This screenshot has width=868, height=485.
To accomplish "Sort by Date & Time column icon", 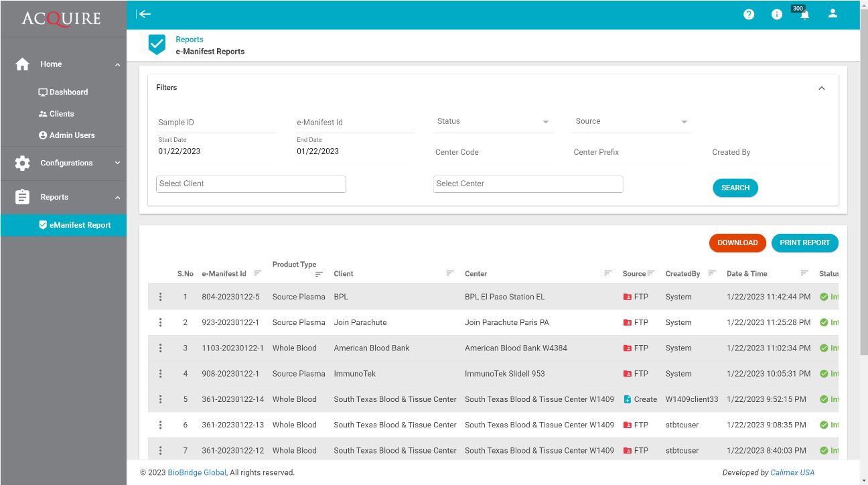I will (x=804, y=273).
